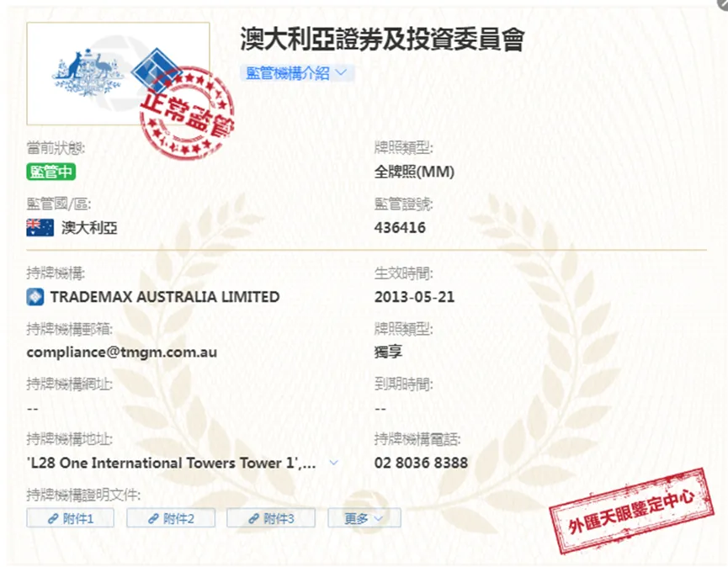Image resolution: width=728 pixels, height=567 pixels.
Task: Click the license type 全牌照(MM)
Action: (x=414, y=172)
